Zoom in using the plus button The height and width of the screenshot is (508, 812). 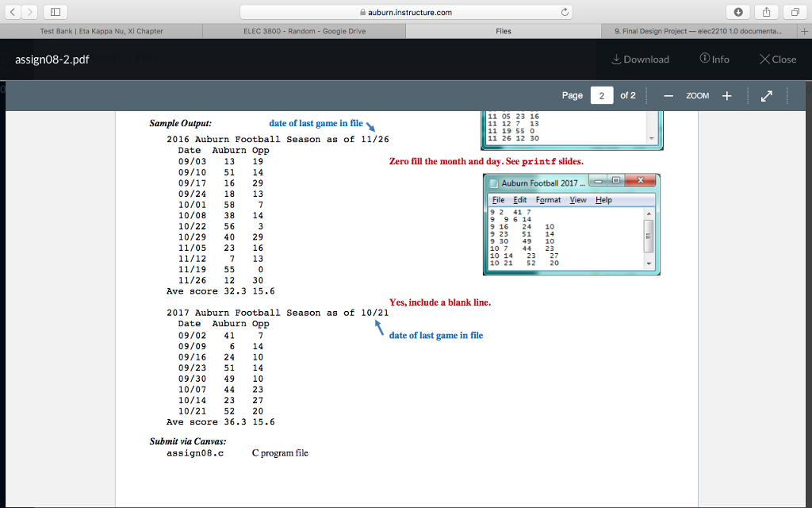coord(726,95)
